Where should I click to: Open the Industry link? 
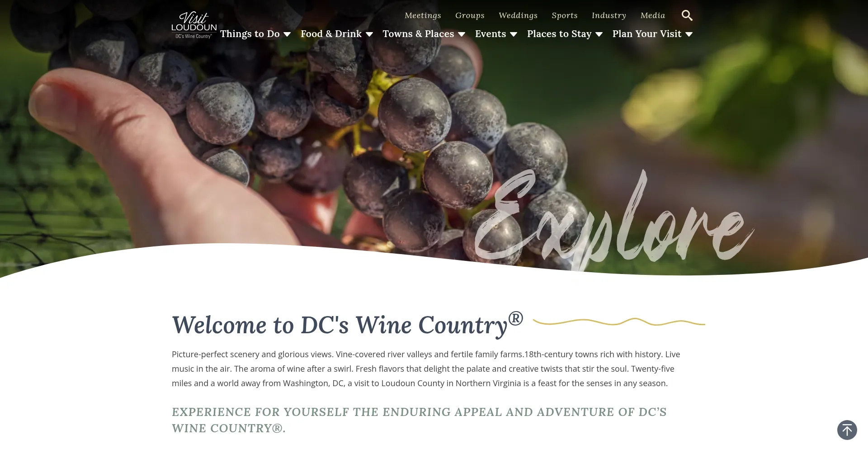tap(609, 15)
